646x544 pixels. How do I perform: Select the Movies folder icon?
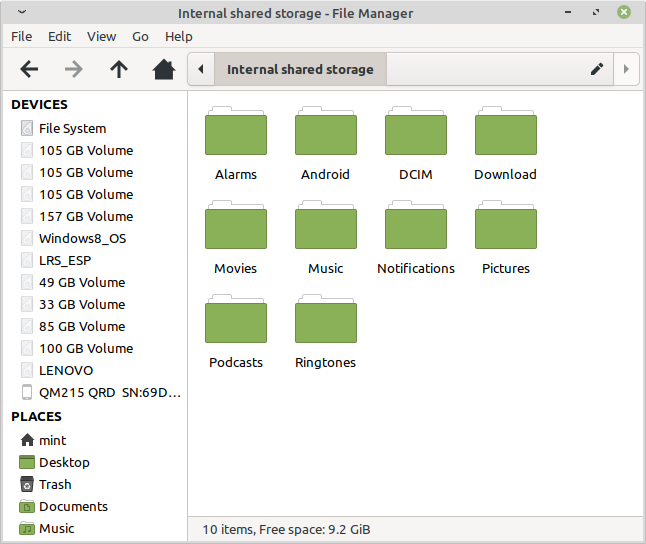coord(236,225)
